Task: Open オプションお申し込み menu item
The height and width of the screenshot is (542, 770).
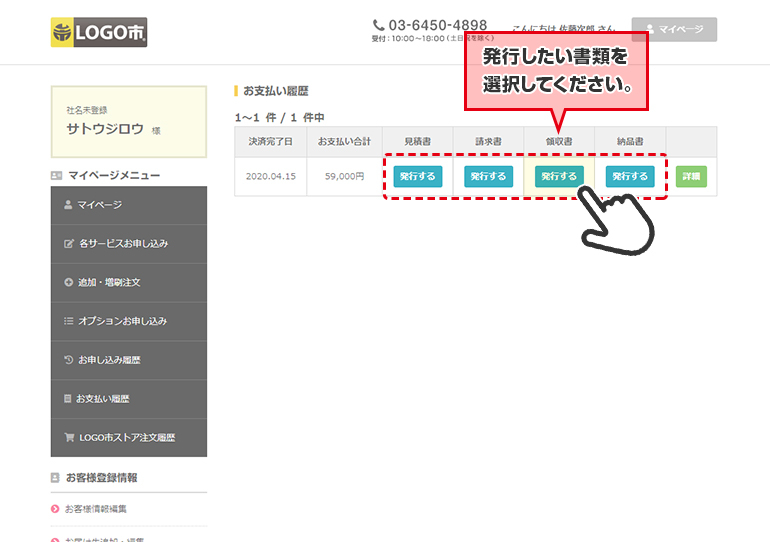Action: tap(129, 322)
